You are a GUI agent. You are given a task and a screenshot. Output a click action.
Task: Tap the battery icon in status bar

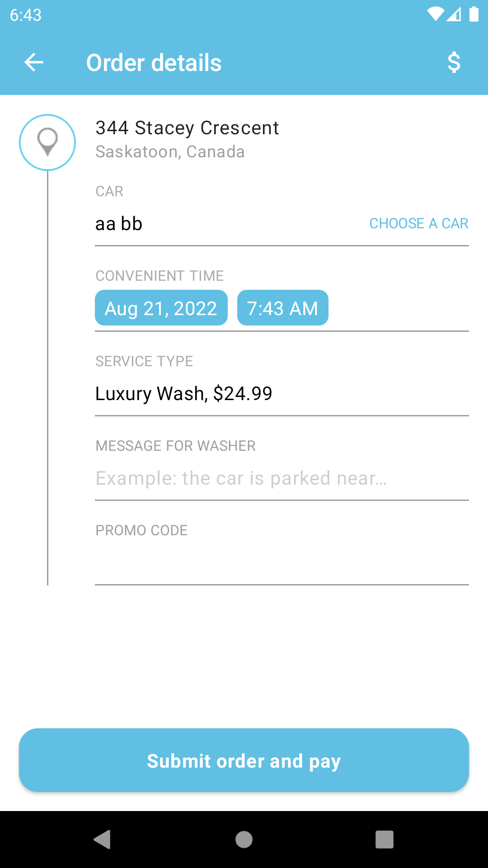[x=474, y=14]
